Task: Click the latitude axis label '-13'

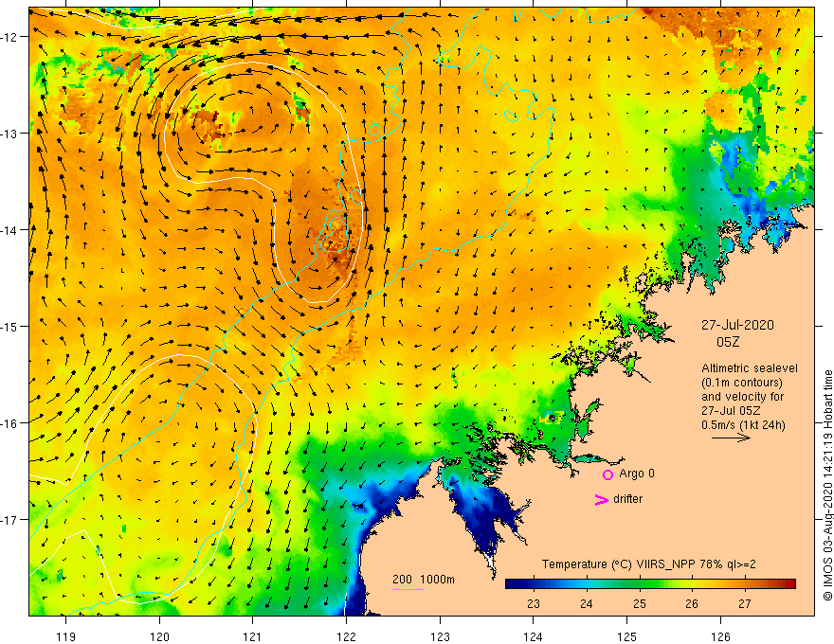Action: coord(9,134)
